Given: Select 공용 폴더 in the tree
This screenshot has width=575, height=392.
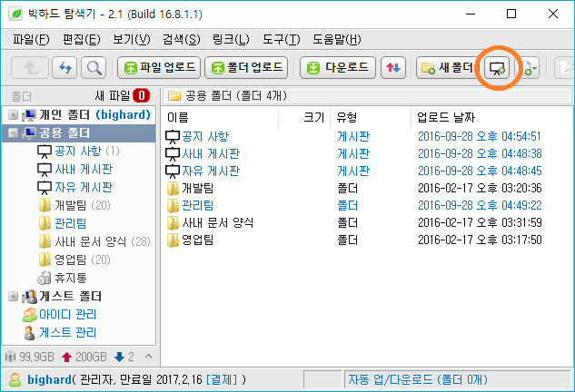Looking at the screenshot, I should pos(64,133).
